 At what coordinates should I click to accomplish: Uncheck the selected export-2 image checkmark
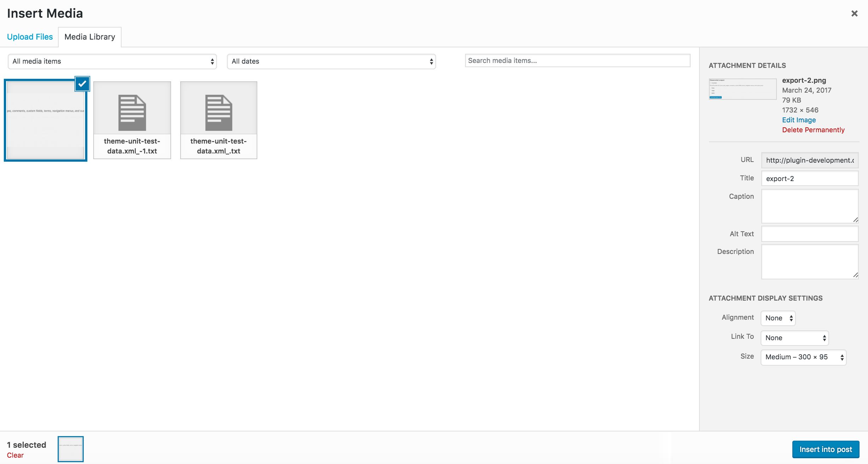point(82,84)
